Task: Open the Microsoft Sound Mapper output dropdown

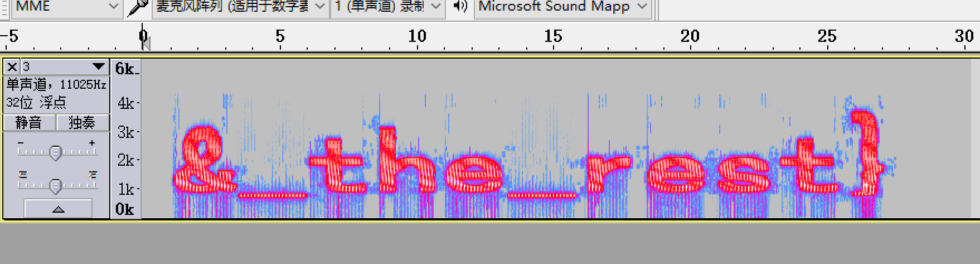Action: click(x=563, y=8)
